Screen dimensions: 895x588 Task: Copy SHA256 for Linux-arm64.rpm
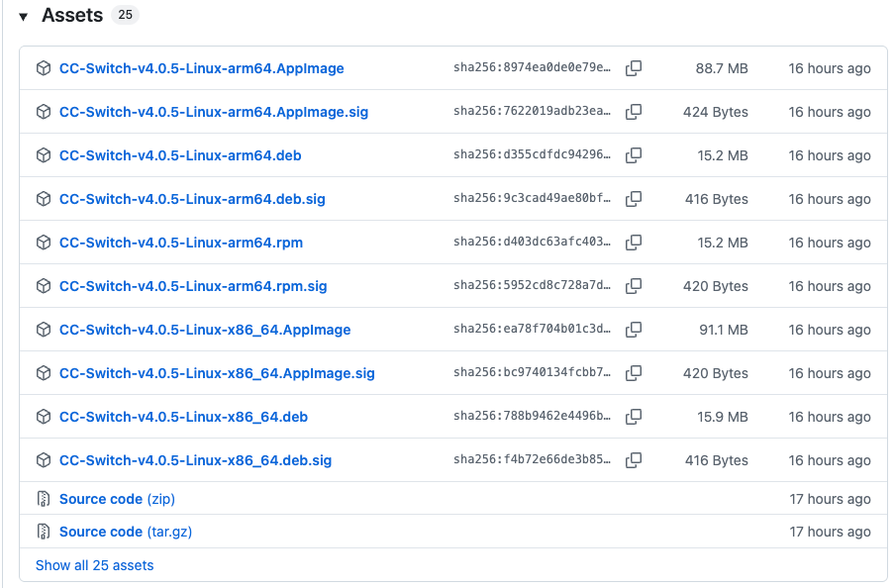(x=634, y=243)
